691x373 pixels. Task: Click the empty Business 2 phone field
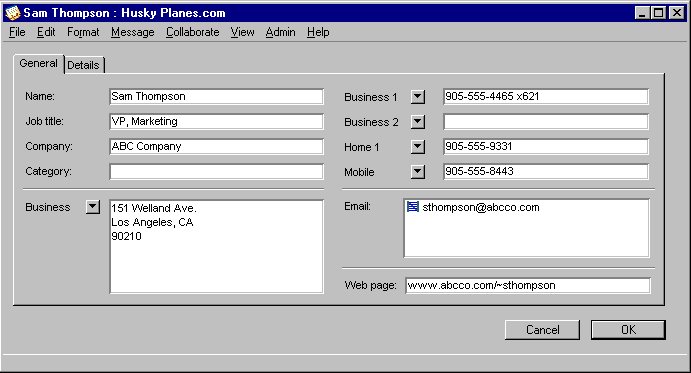point(546,122)
